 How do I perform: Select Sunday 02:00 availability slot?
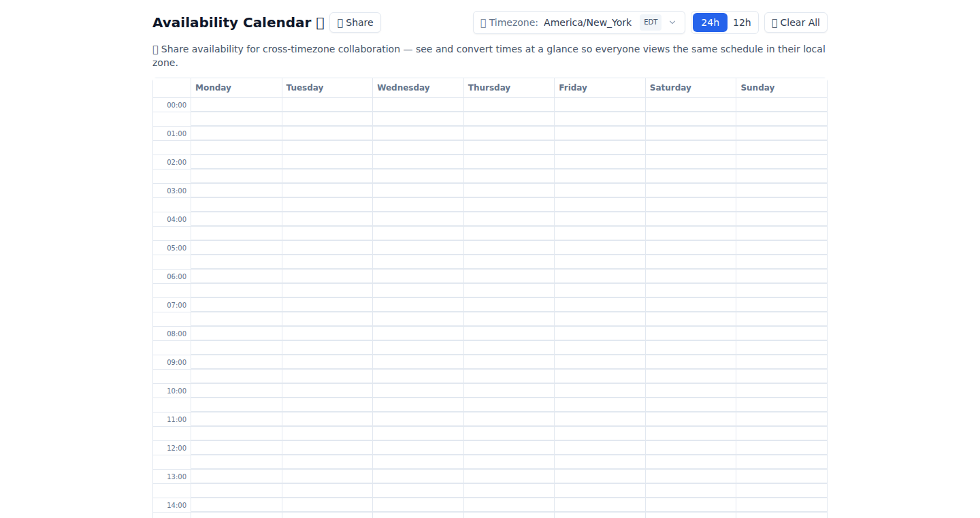[781, 162]
